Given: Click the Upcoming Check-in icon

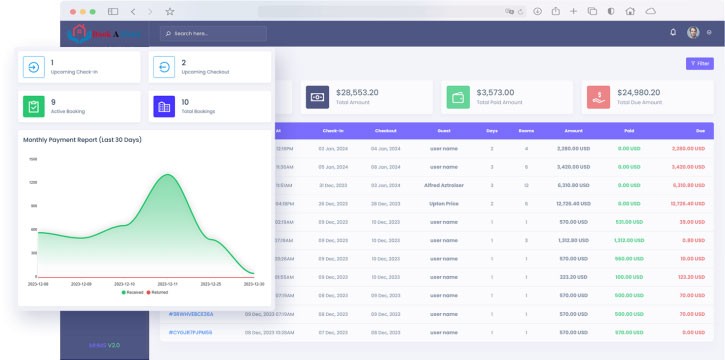Looking at the screenshot, I should (x=34, y=67).
